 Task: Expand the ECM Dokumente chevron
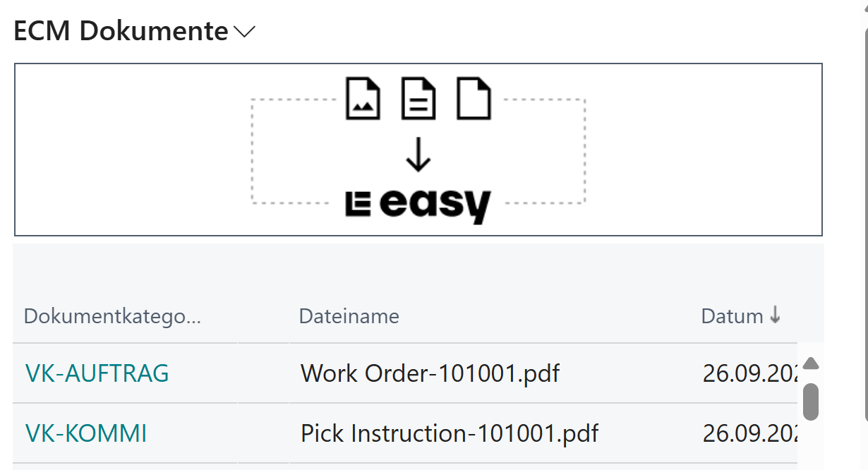coord(244,32)
